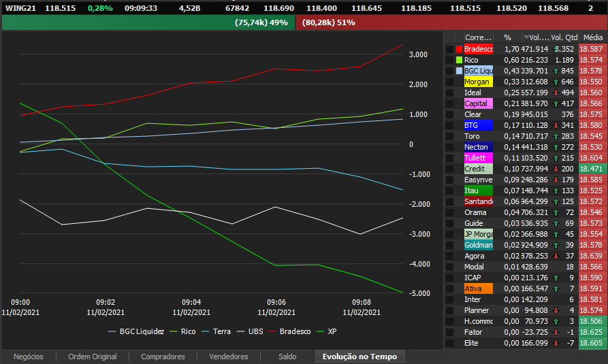Click the Rico legend entry below chart
The image size is (608, 364).
(182, 331)
